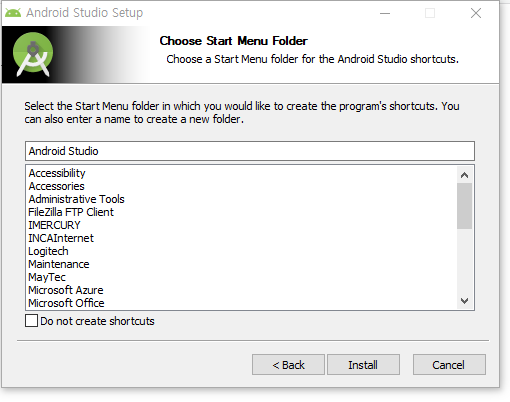Click the Install button
The width and height of the screenshot is (510, 402).
363,365
